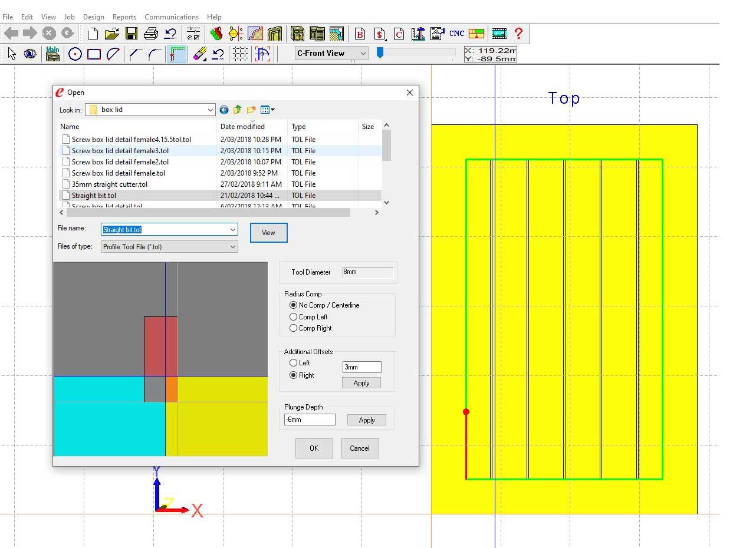
Task: Click the CNC toolbar icon
Action: pyautogui.click(x=456, y=34)
